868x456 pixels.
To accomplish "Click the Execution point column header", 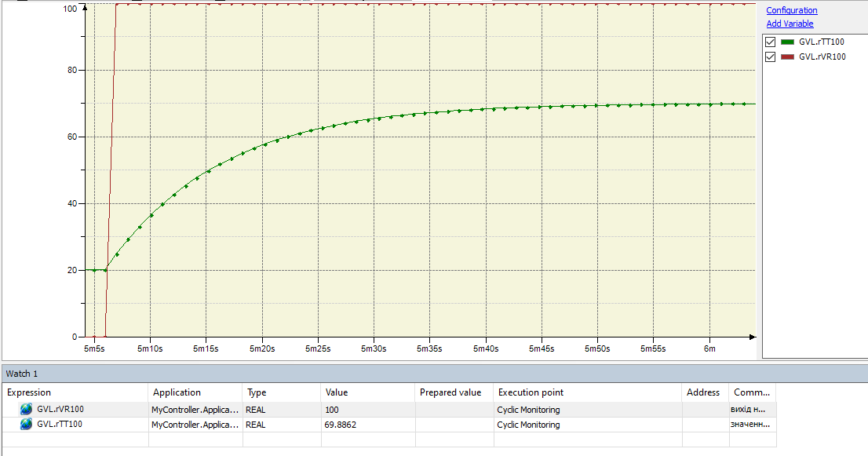I will 531,392.
